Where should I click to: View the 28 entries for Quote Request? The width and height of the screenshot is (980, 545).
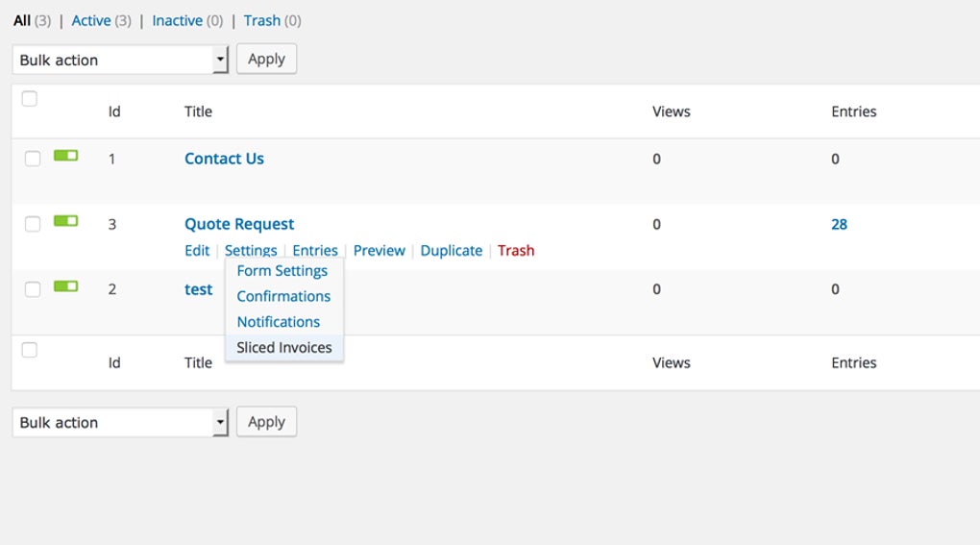[x=839, y=224]
